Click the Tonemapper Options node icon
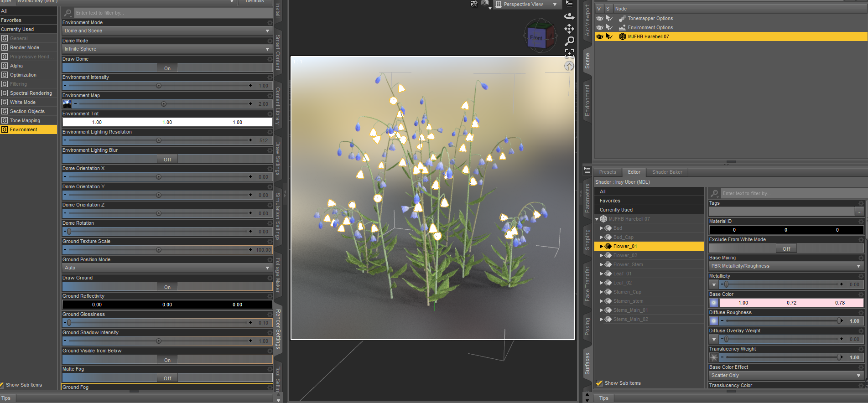The width and height of the screenshot is (868, 403). 622,18
